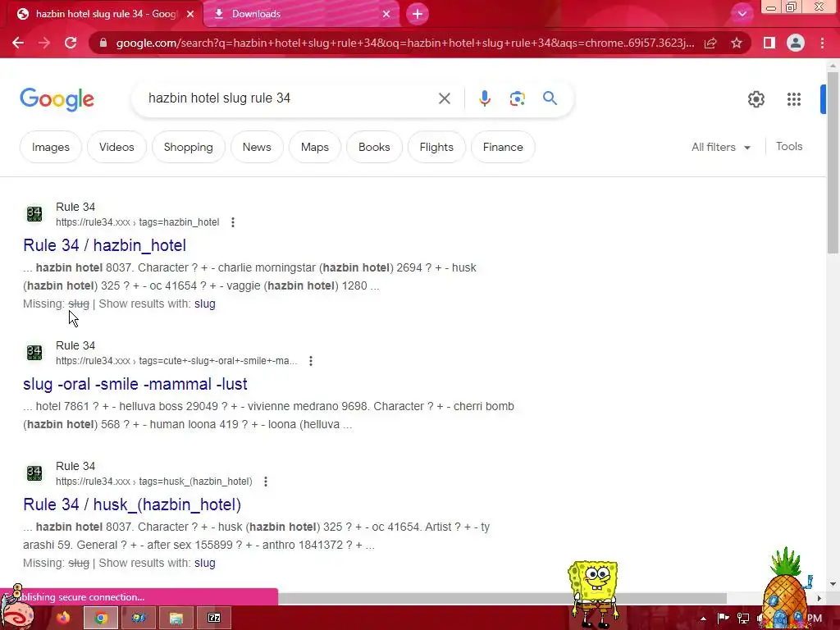This screenshot has width=840, height=630.
Task: Filter results by News
Action: click(x=257, y=147)
